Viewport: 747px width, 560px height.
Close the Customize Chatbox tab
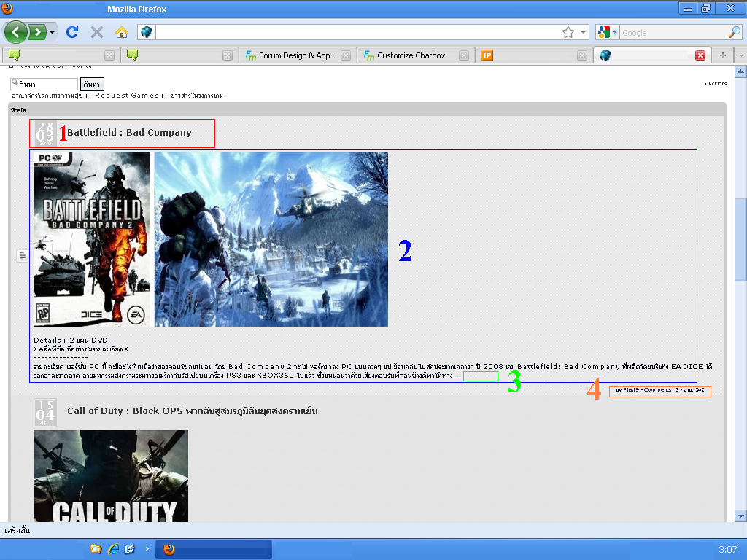tap(464, 55)
